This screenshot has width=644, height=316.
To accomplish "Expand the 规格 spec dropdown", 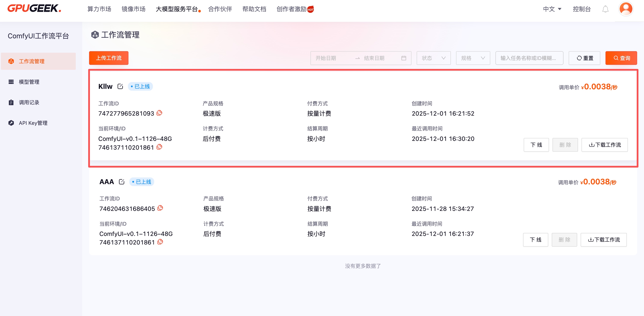I will click(473, 58).
